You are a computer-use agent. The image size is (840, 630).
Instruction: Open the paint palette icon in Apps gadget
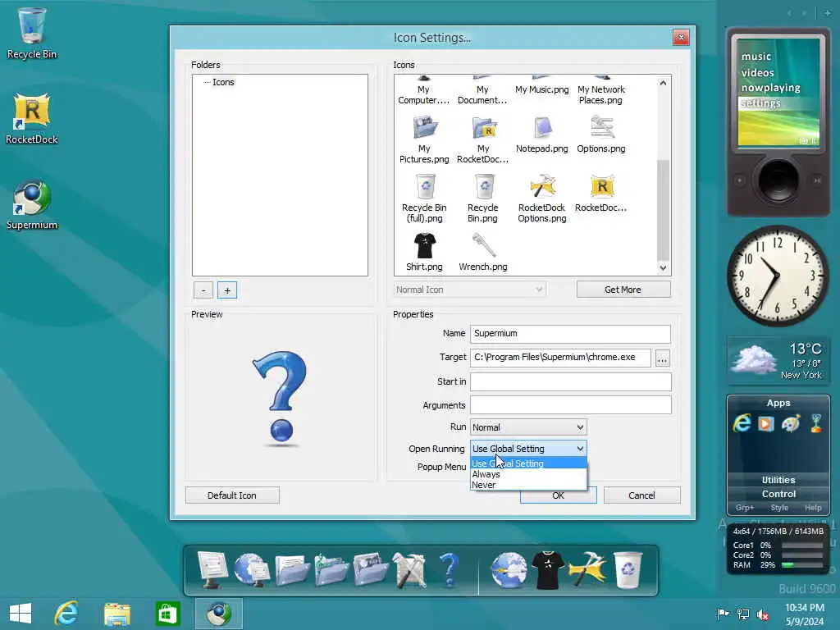[x=791, y=423]
